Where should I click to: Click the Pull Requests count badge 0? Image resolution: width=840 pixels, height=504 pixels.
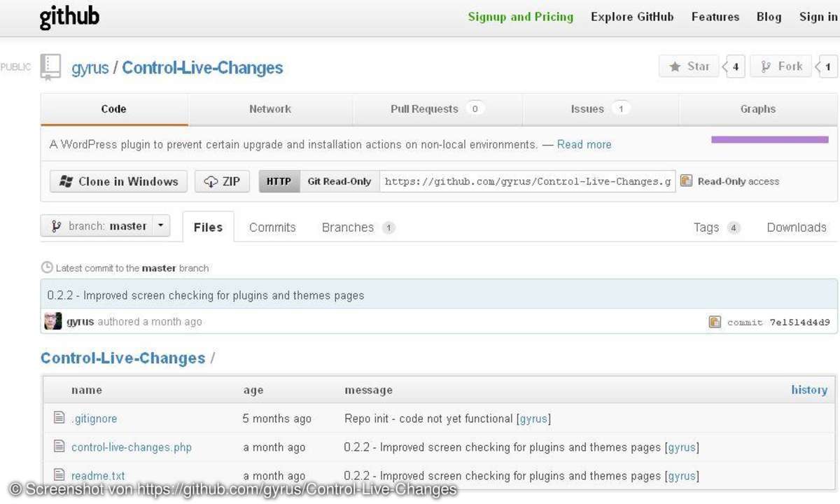pos(475,108)
